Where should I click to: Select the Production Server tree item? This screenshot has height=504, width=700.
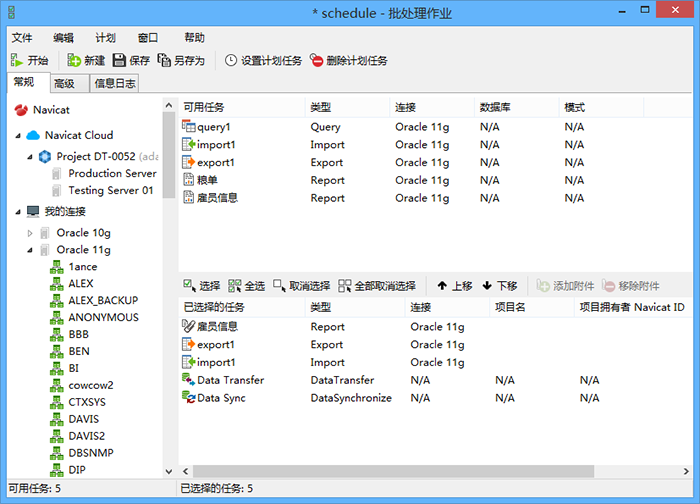pyautogui.click(x=112, y=173)
